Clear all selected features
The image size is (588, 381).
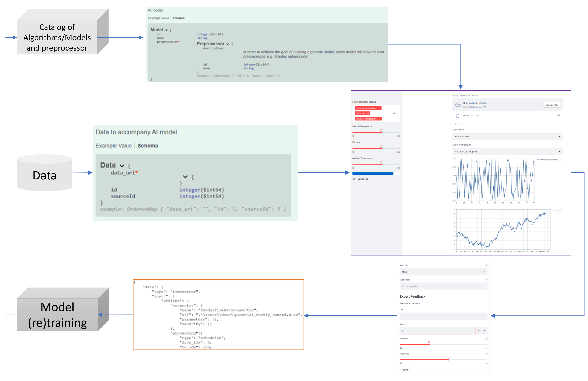click(394, 113)
